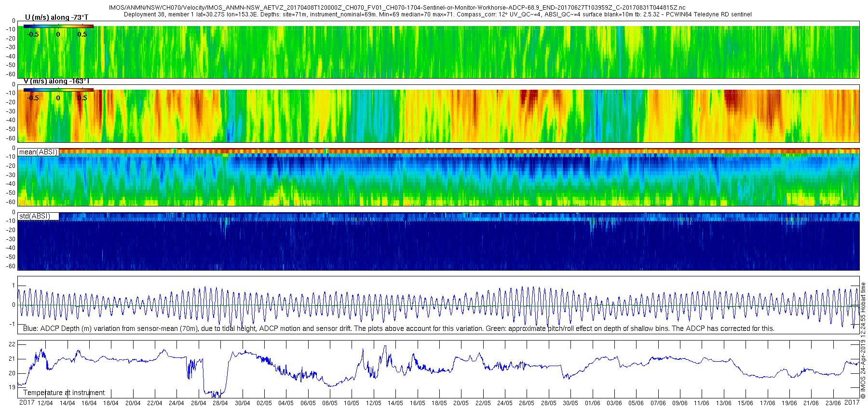Click the '17/06' date tick label
Screen dimensions: 868x410
(x=768, y=403)
